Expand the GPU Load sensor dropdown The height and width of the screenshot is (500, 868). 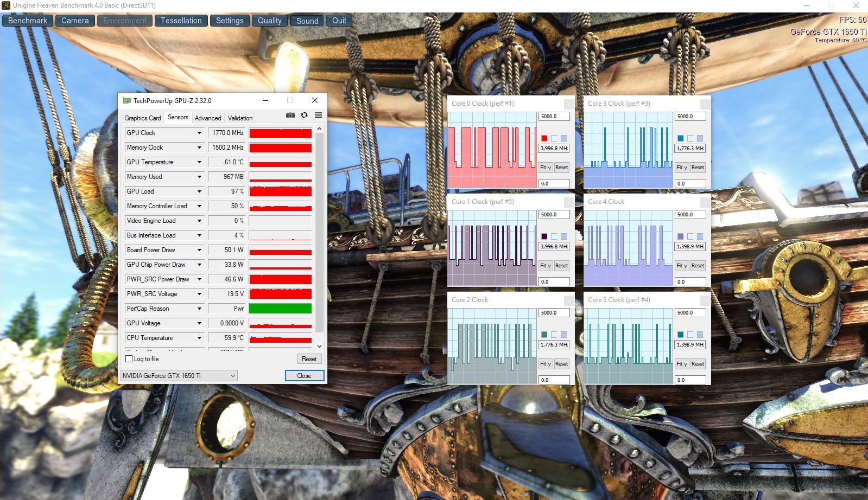(x=199, y=191)
